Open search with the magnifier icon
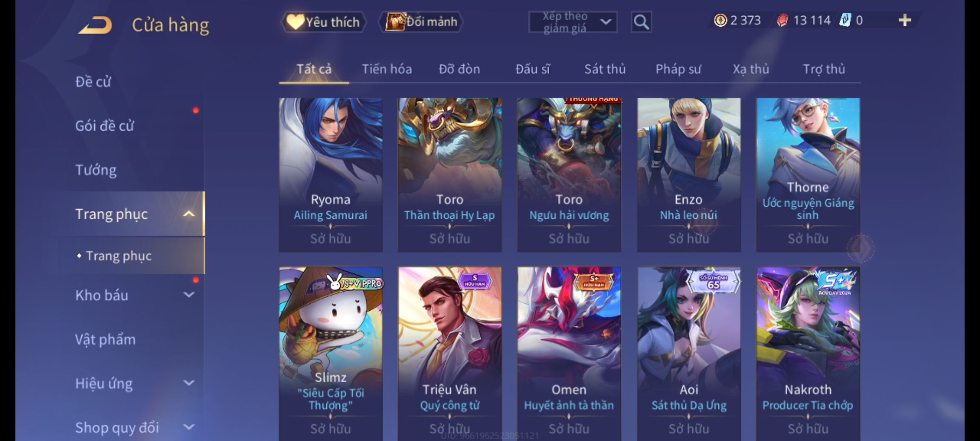Image resolution: width=980 pixels, height=441 pixels. coord(641,22)
